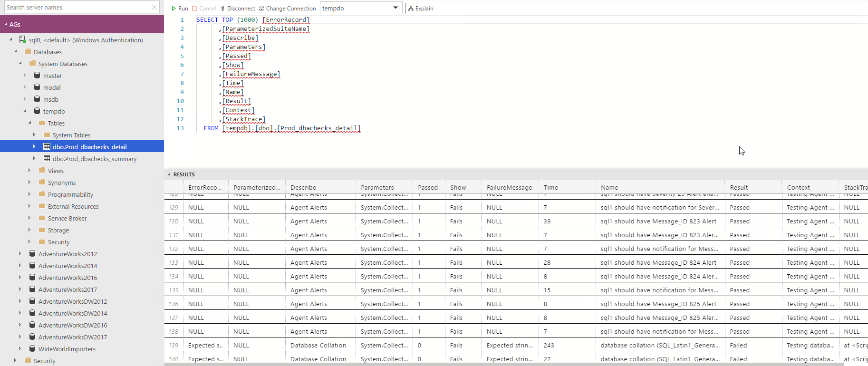Viewport: 868px width, 366px height.
Task: Sort by the FailureMessage column header
Action: pyautogui.click(x=509, y=187)
